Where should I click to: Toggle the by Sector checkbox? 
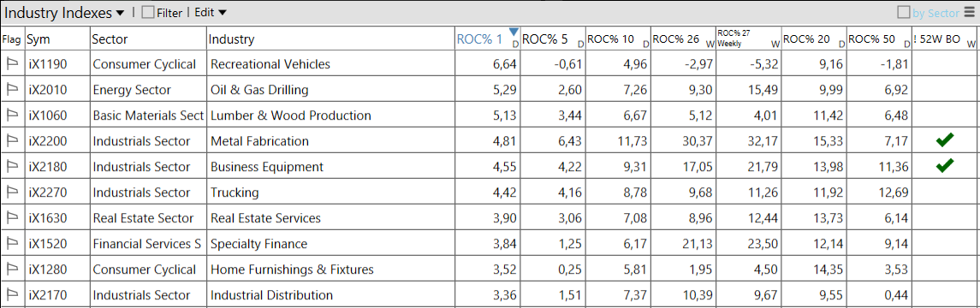903,13
